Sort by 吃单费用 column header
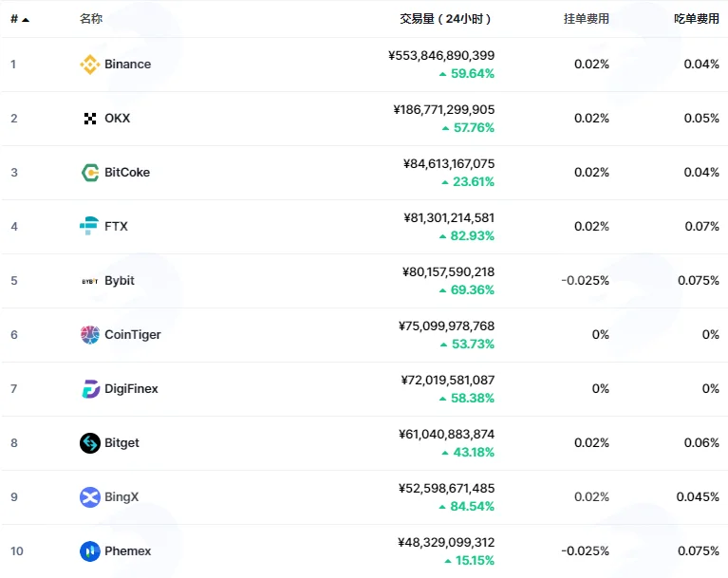The image size is (728, 578). pyautogui.click(x=697, y=19)
